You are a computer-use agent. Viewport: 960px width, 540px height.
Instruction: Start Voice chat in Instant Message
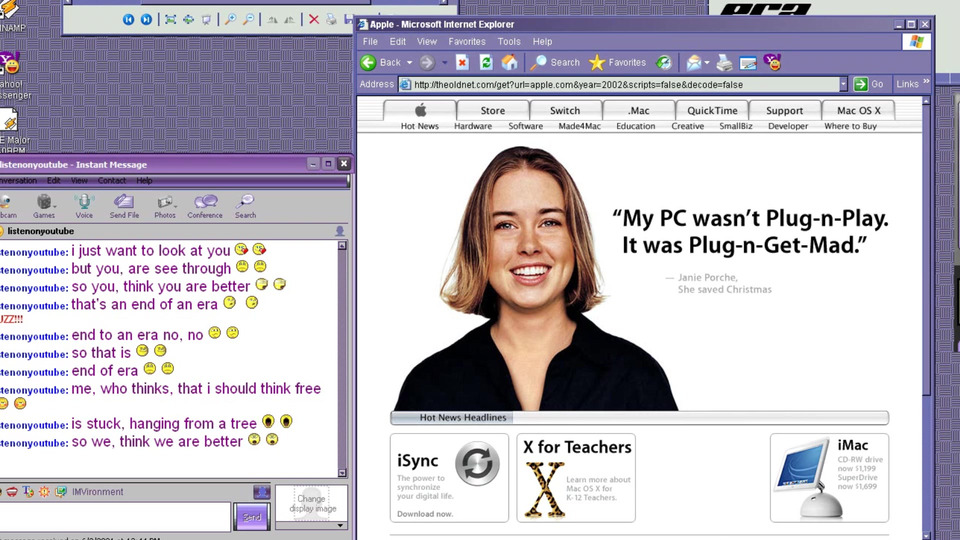click(x=84, y=206)
